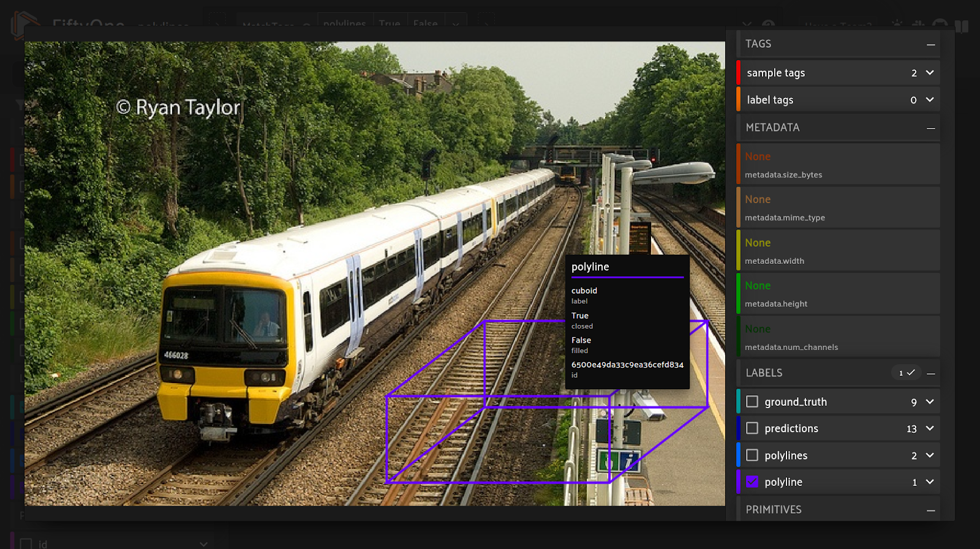980x549 pixels.
Task: Collapse the LABELS section
Action: (x=930, y=373)
